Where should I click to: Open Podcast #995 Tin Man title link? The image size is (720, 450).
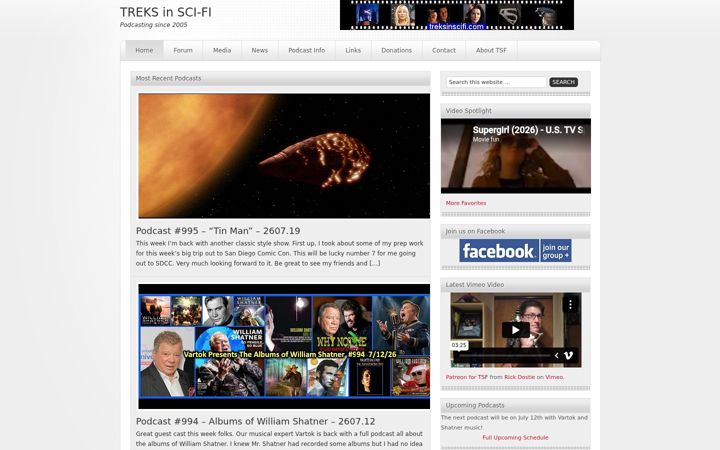(x=218, y=231)
